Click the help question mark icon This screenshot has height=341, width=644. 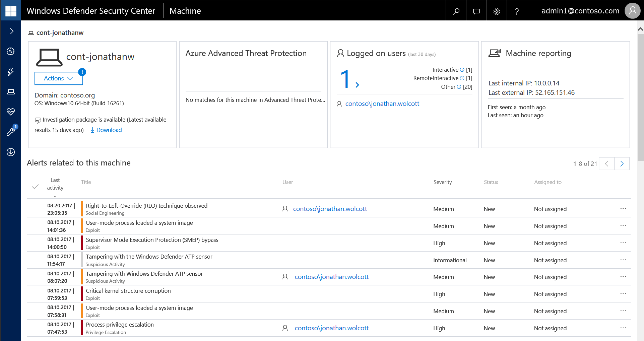click(517, 11)
